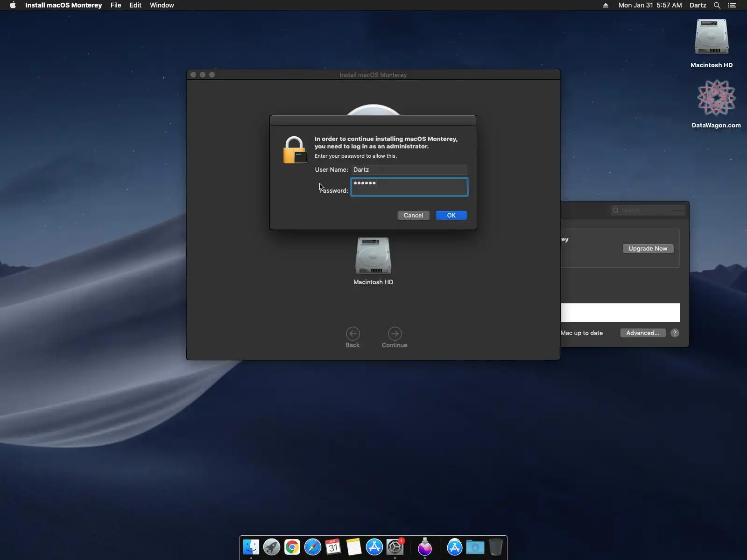Open the App Store stack beside Downloads
747x560 pixels.
click(x=455, y=547)
